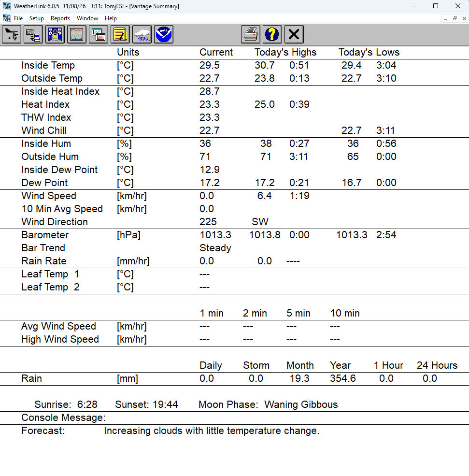Click the Storm column header
Image resolution: width=469 pixels, height=476 pixels.
pyautogui.click(x=256, y=365)
